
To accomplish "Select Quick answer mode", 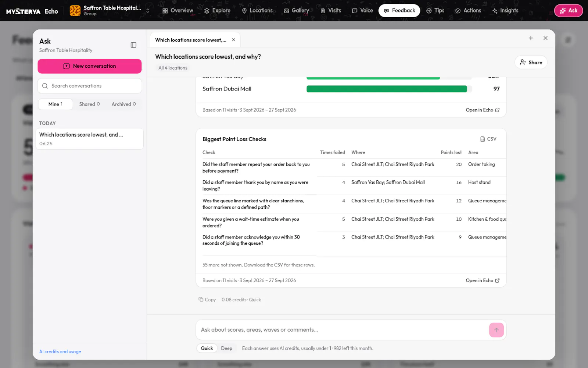I will coord(207,348).
